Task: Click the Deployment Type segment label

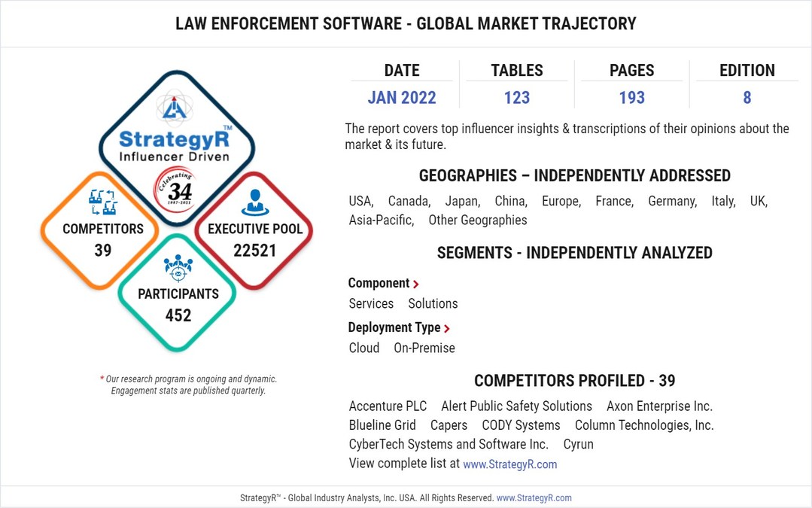Action: (x=394, y=328)
